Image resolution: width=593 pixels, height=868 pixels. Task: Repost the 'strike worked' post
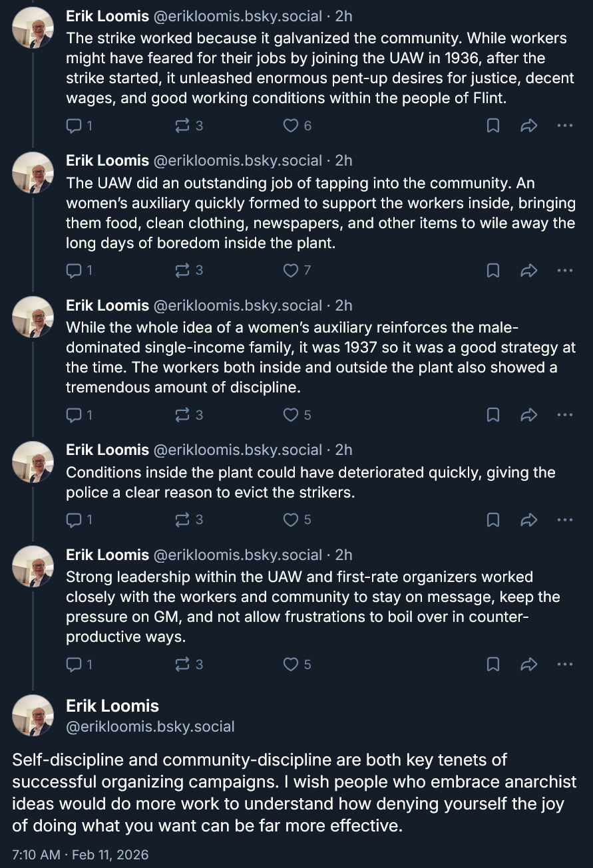[188, 126]
